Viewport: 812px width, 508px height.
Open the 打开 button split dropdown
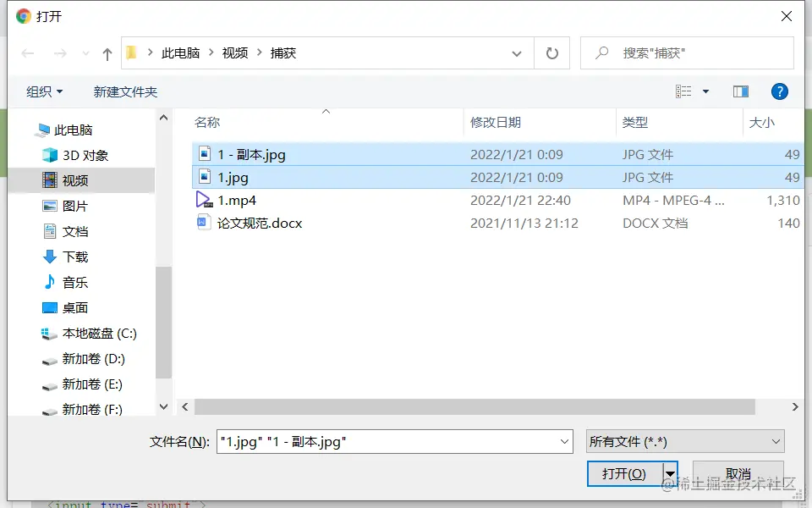pos(670,474)
